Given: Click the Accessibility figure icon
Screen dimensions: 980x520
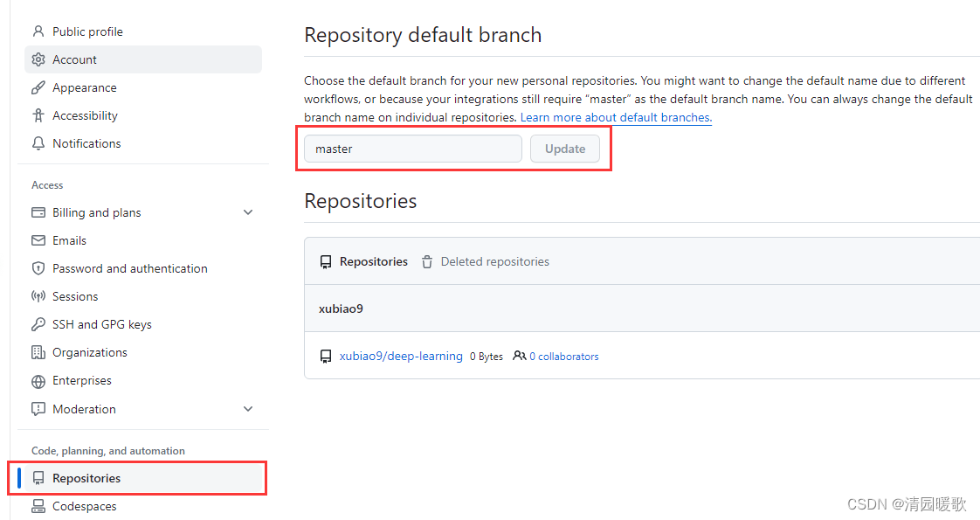Looking at the screenshot, I should (x=38, y=115).
